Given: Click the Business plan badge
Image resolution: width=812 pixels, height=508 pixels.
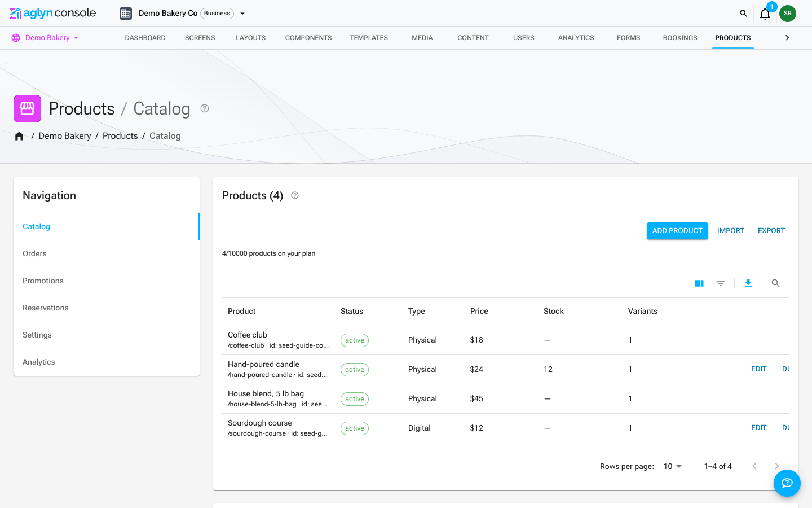Looking at the screenshot, I should 217,14.
